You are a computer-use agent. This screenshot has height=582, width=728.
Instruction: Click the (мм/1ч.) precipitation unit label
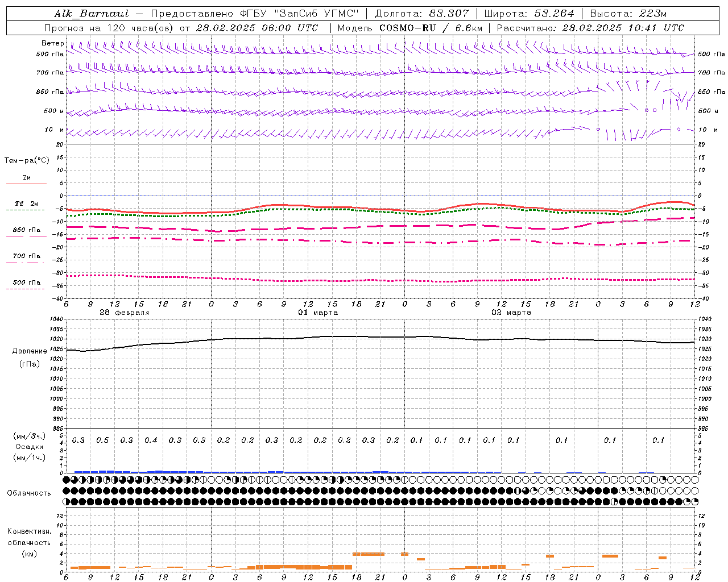(x=30, y=458)
